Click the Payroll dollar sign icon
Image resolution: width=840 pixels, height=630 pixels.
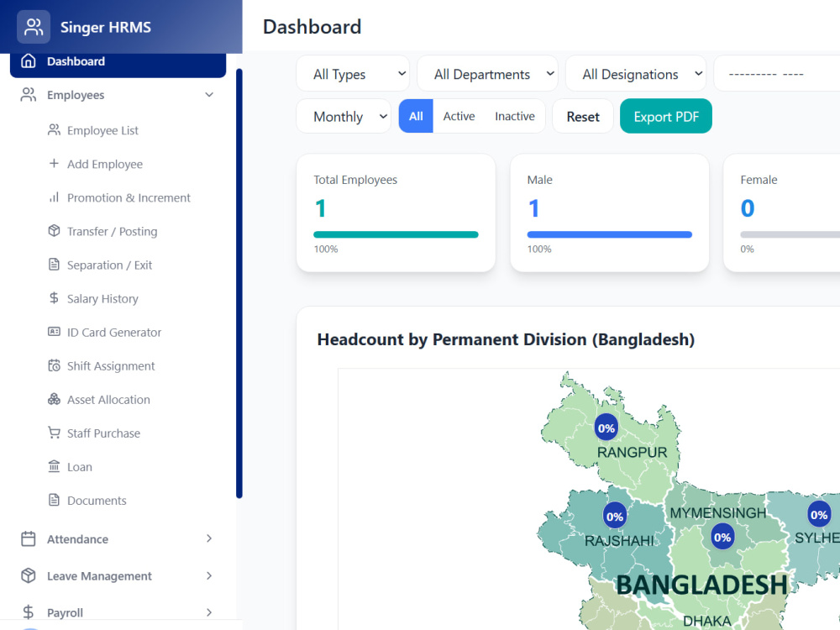tap(29, 612)
